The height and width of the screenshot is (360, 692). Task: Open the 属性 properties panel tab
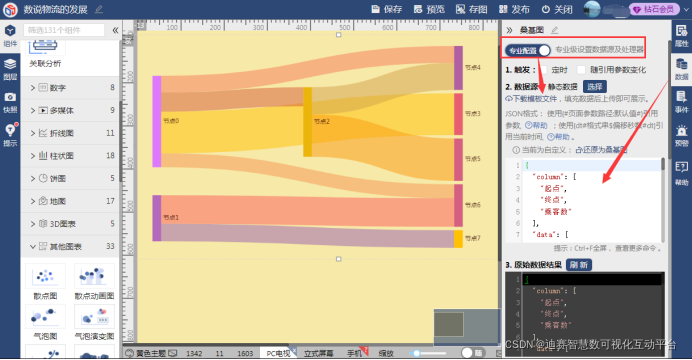pyautogui.click(x=681, y=36)
